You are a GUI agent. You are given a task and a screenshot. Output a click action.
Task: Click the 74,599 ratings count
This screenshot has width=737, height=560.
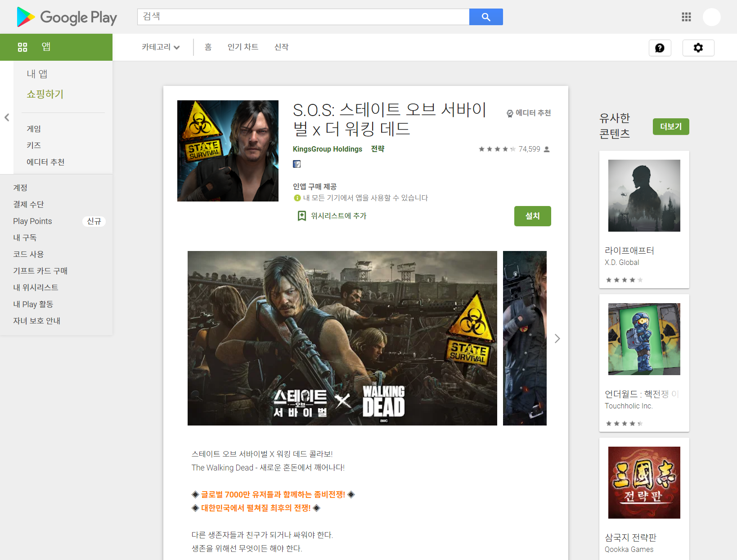(529, 149)
